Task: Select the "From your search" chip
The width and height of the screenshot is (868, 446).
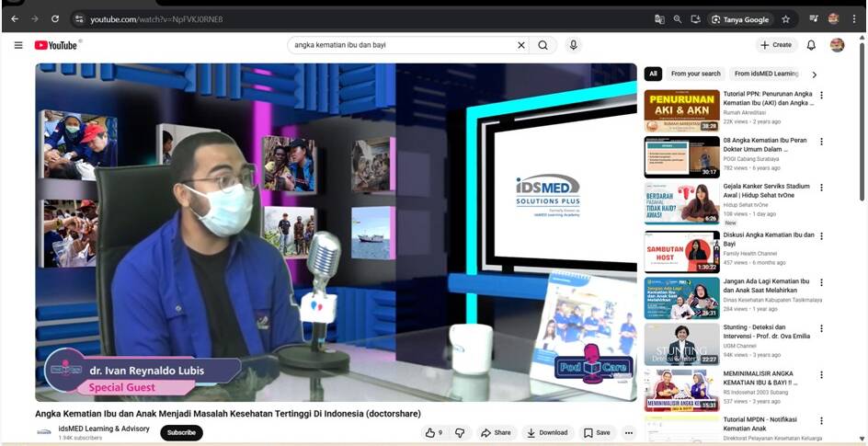Action: tap(695, 74)
